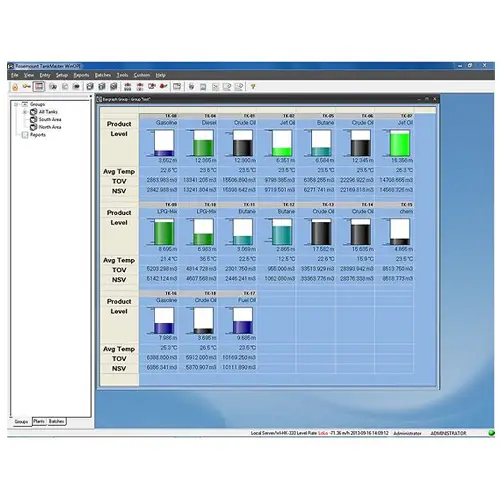Open the View menu
The height and width of the screenshot is (500, 500).
pos(29,75)
